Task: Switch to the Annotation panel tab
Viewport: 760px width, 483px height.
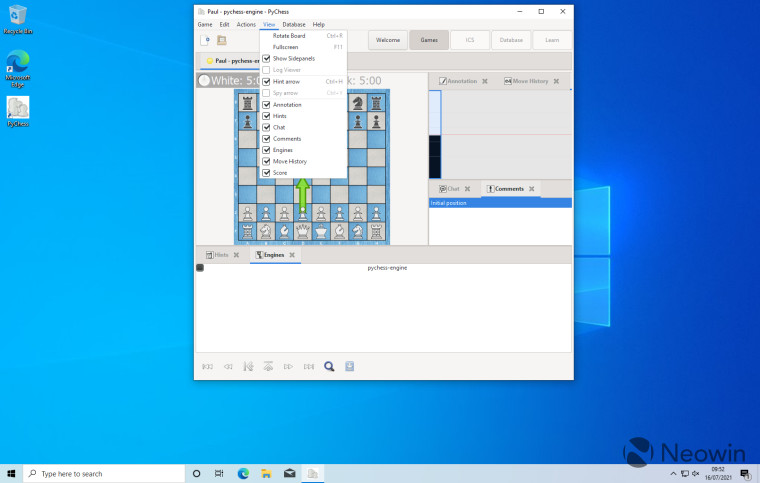Action: tap(458, 81)
